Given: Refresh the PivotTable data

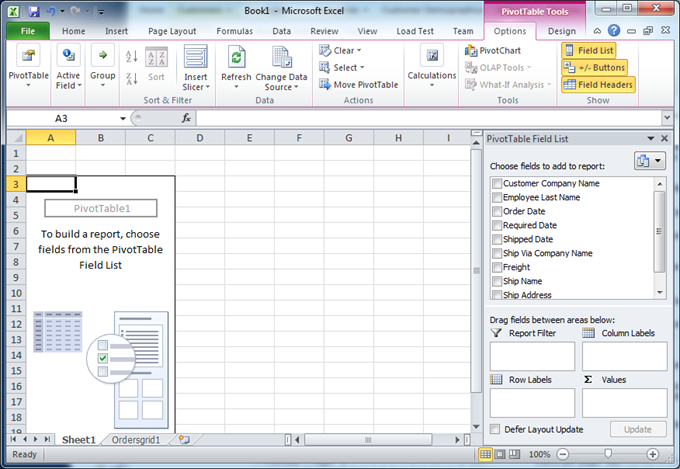Looking at the screenshot, I should [x=236, y=57].
